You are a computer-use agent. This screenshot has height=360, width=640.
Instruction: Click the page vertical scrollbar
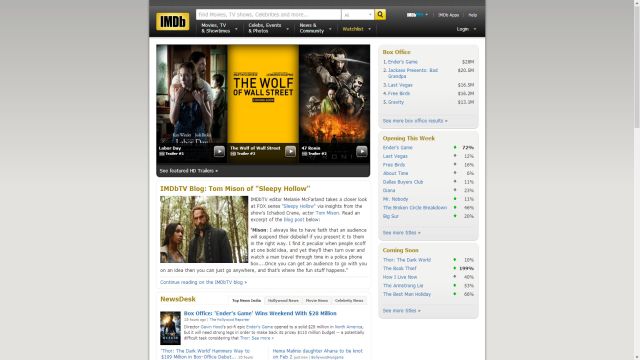[x=637, y=180]
